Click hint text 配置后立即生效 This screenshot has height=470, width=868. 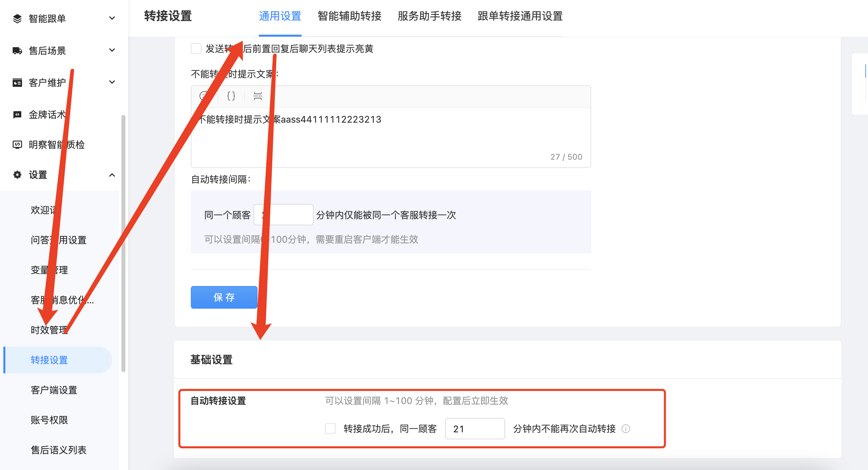click(475, 401)
